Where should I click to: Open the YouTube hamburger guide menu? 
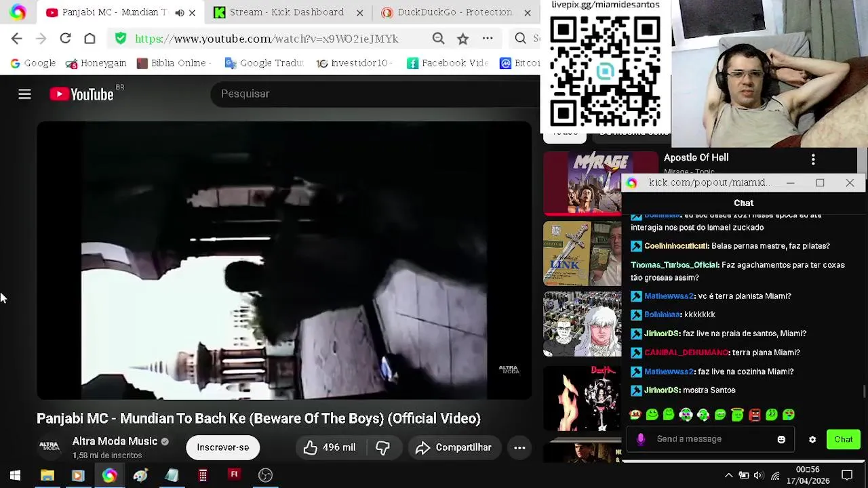click(x=24, y=94)
